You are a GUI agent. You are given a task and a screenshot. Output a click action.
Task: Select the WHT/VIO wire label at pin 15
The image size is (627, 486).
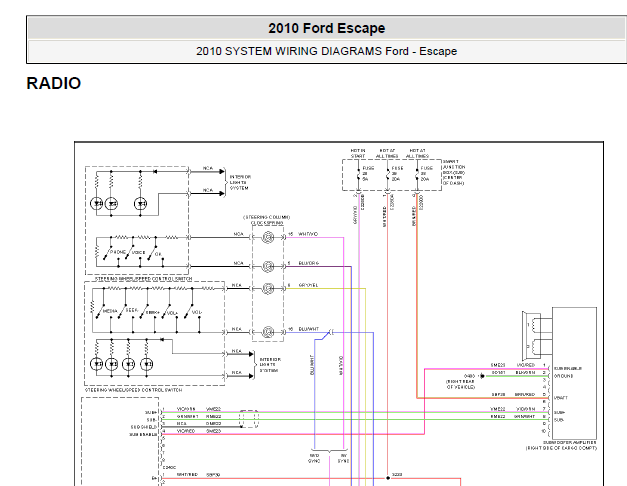308,234
